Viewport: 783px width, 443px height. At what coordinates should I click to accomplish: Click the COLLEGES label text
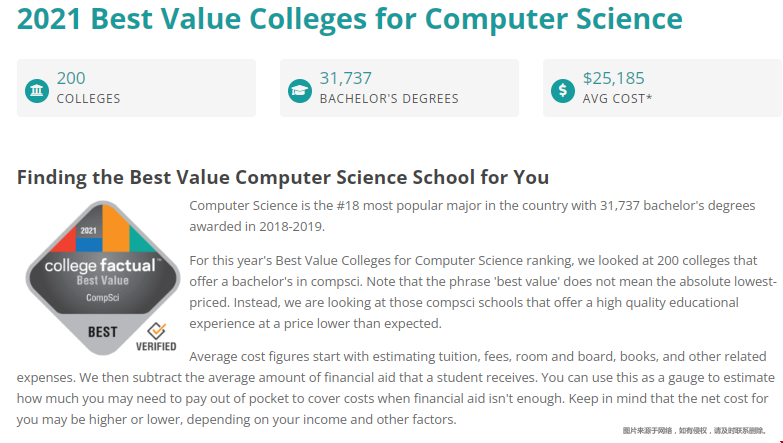click(88, 99)
